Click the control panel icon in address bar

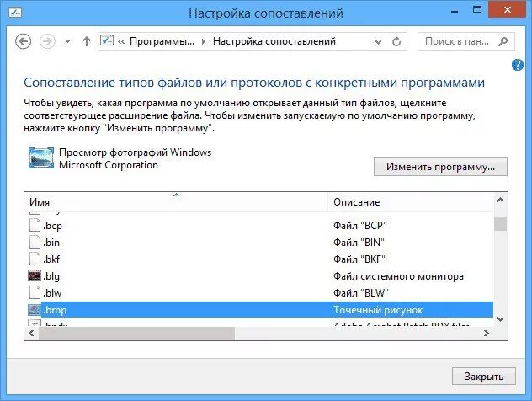[107, 41]
